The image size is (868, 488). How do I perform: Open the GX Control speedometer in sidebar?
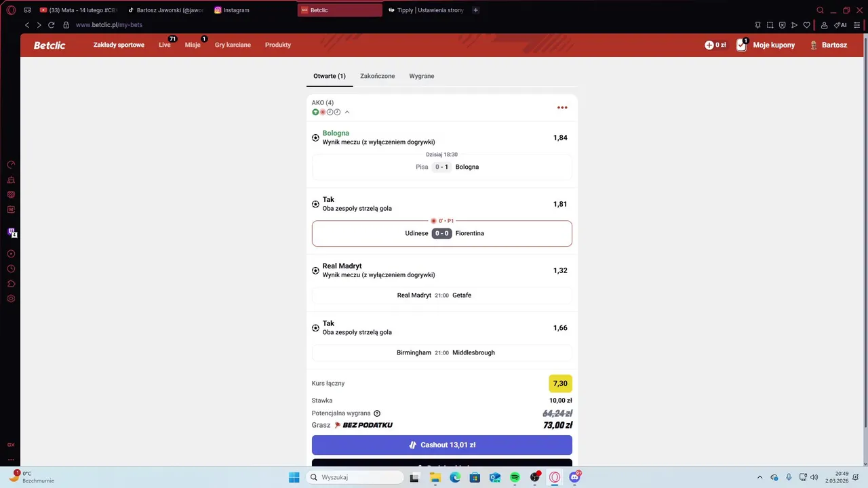(11, 165)
